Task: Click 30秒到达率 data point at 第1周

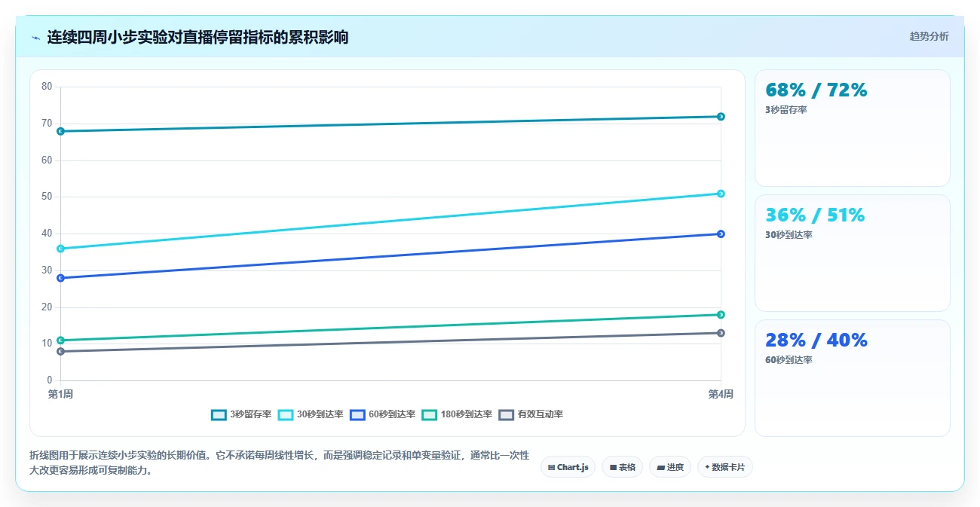Action: coord(60,249)
